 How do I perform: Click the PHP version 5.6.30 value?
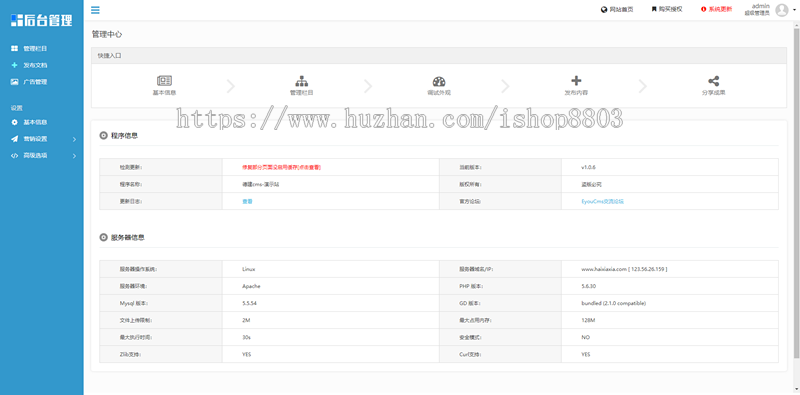point(589,286)
